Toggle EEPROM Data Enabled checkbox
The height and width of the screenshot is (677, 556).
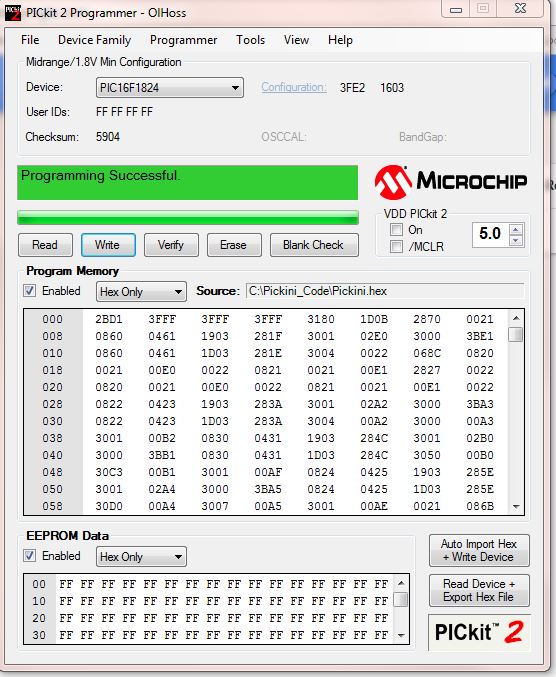coord(29,556)
